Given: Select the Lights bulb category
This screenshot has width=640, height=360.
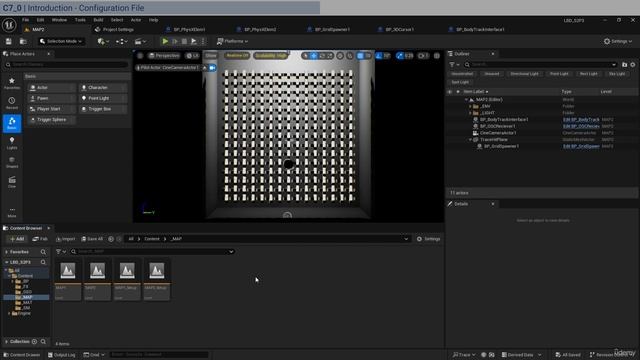Looking at the screenshot, I should pyautogui.click(x=12, y=143).
